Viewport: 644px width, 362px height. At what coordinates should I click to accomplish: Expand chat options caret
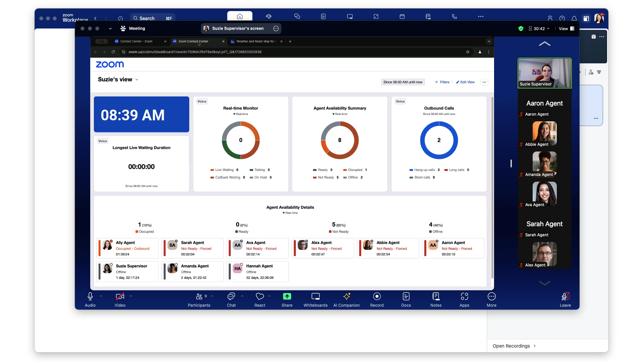tap(242, 296)
